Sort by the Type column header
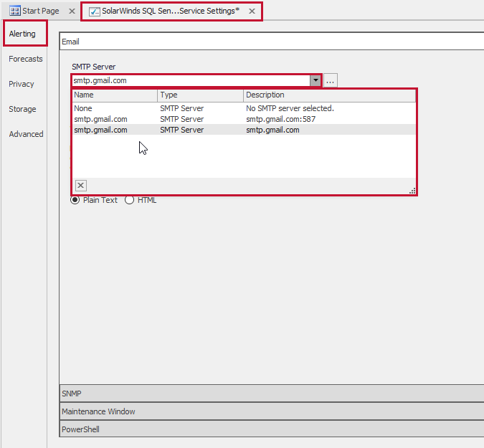 [x=201, y=95]
